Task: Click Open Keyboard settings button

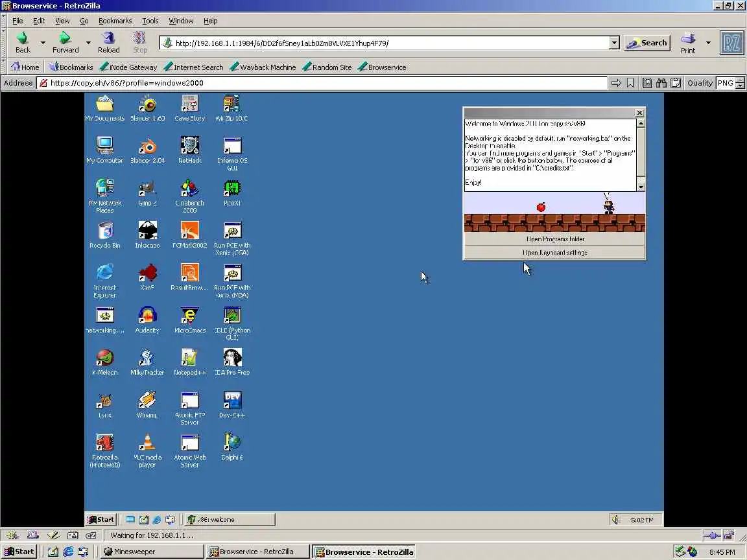Action: point(554,252)
